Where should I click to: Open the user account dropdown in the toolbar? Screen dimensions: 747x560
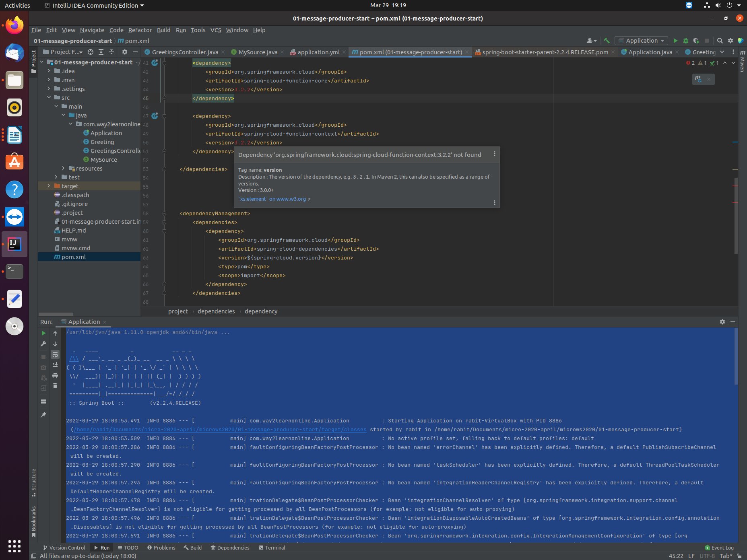click(x=591, y=41)
